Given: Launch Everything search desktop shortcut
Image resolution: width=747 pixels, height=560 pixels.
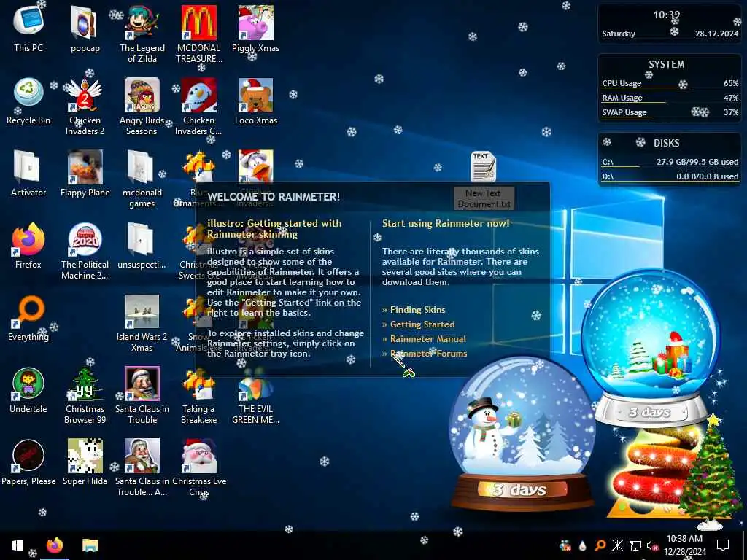Looking at the screenshot, I should click(28, 318).
